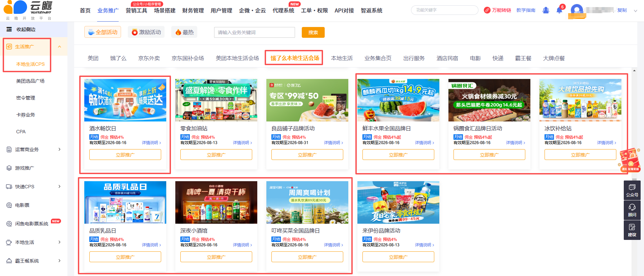The width and height of the screenshot is (644, 276).
Task: Open 详情说明 for 零食加油站
Action: [242, 143]
